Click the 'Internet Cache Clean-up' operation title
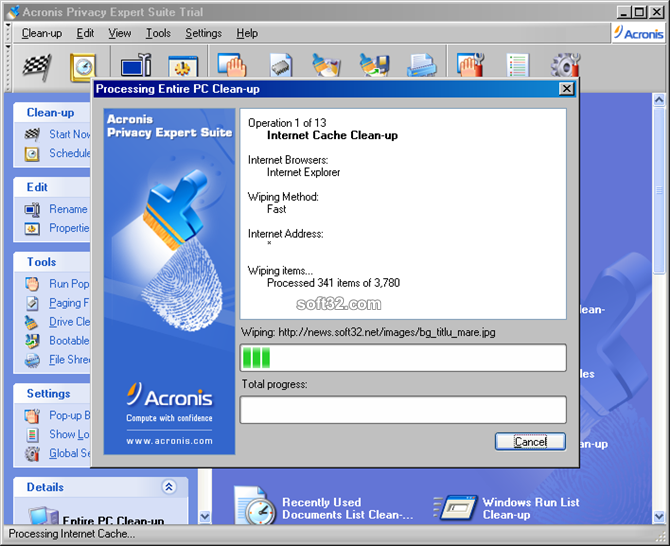The image size is (670, 546). point(332,135)
